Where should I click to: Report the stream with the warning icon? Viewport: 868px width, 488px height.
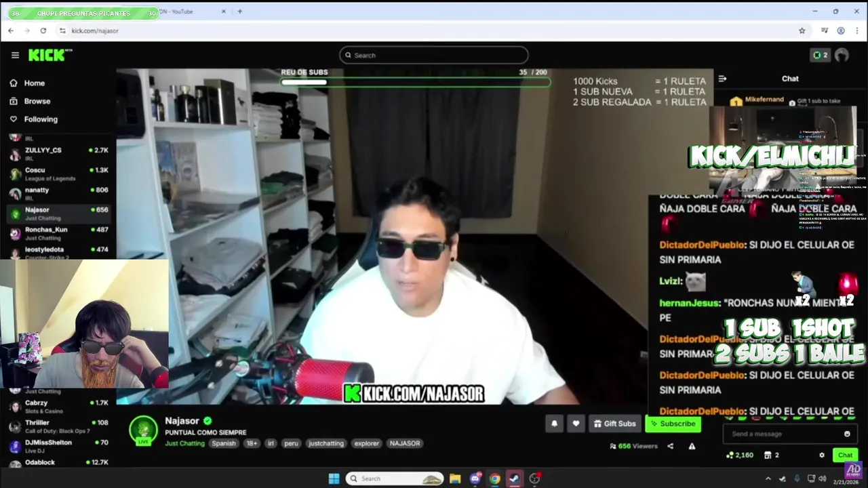[692, 446]
